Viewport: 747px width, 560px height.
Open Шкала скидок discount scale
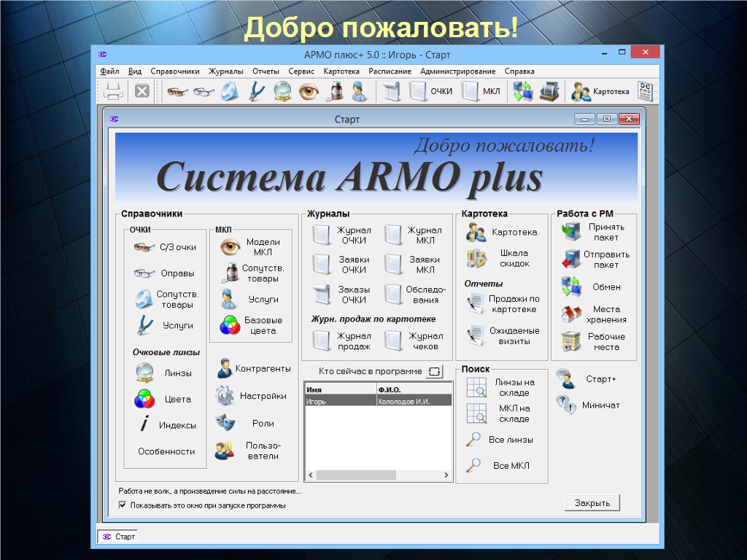[x=476, y=259]
